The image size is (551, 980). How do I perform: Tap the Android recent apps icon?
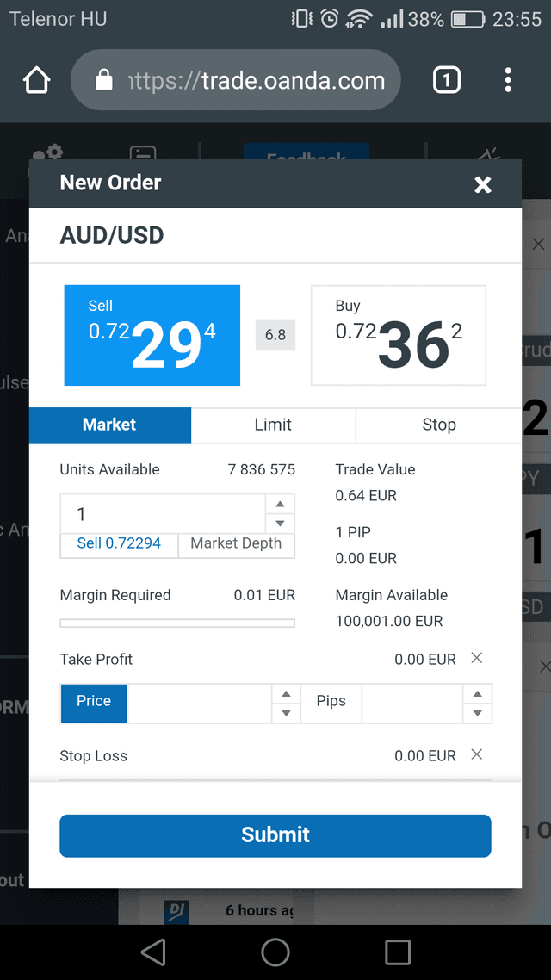click(397, 952)
